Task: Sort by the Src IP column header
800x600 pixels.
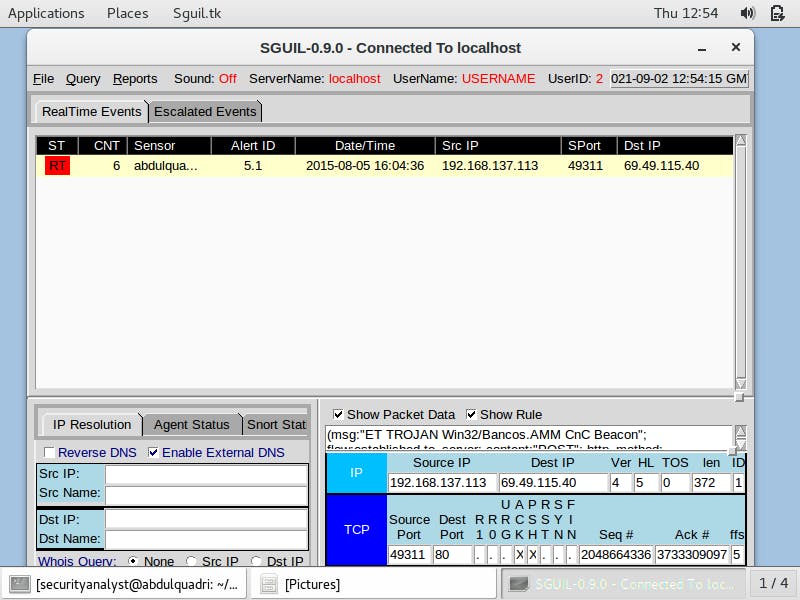Action: [498, 146]
